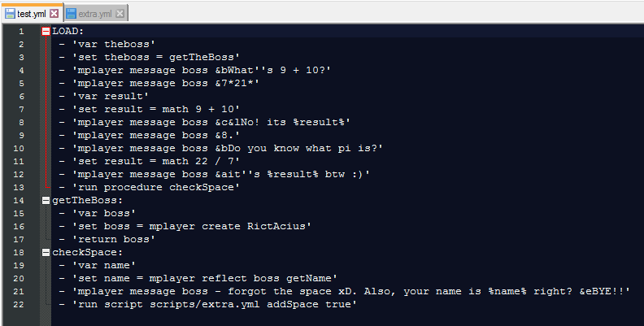The width and height of the screenshot is (644, 326).
Task: Collapse the checkSpace block fold marker
Action: click(x=46, y=253)
